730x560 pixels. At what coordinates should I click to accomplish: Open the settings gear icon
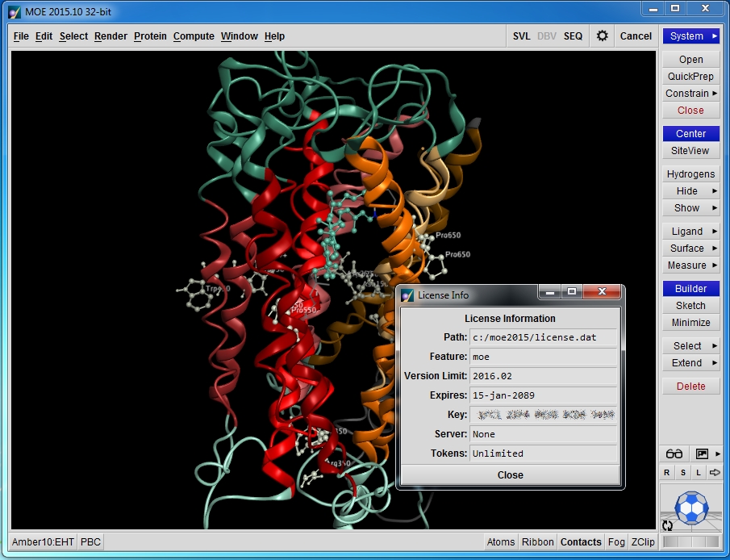click(602, 36)
